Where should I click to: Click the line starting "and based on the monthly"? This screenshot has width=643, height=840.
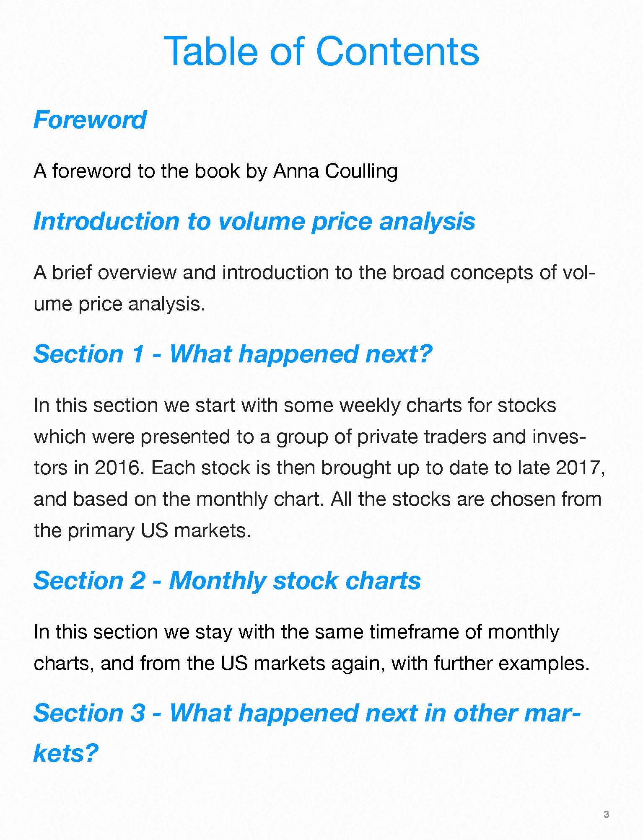pos(317,499)
